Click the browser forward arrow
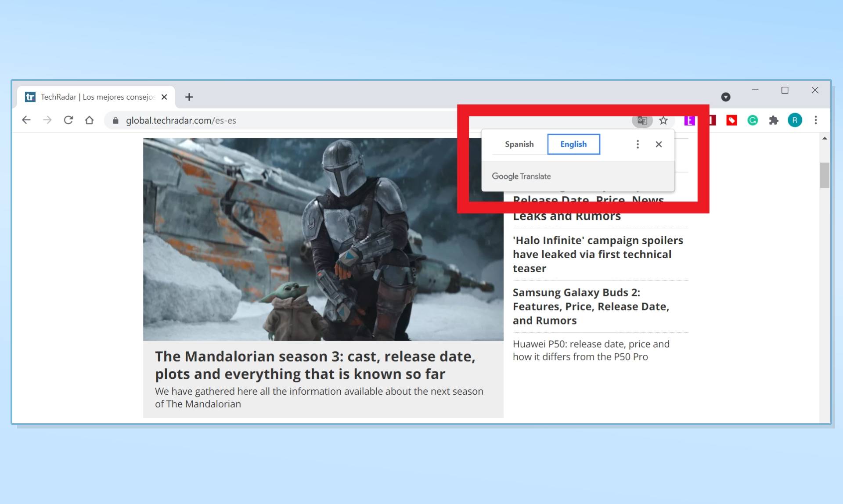The image size is (843, 504). click(x=47, y=120)
